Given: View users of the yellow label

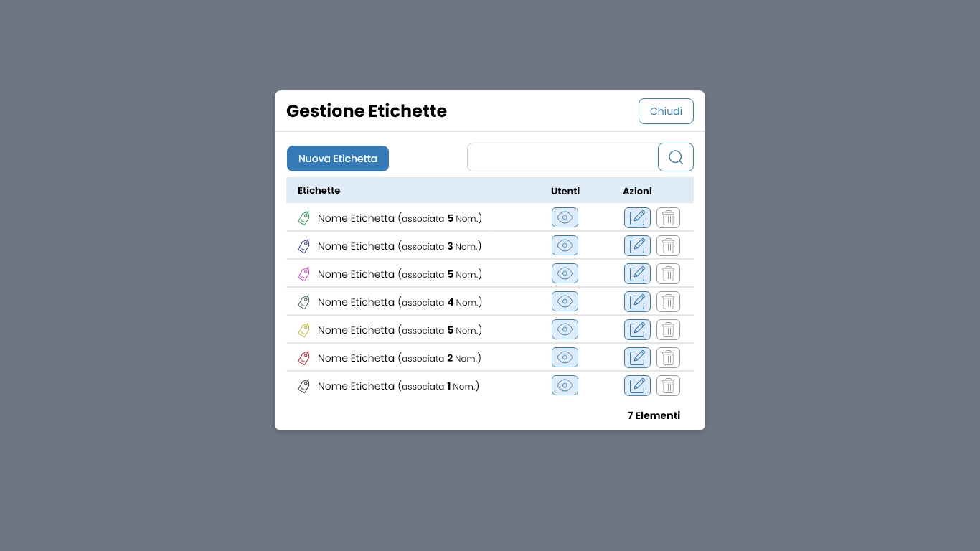Looking at the screenshot, I should [x=565, y=329].
